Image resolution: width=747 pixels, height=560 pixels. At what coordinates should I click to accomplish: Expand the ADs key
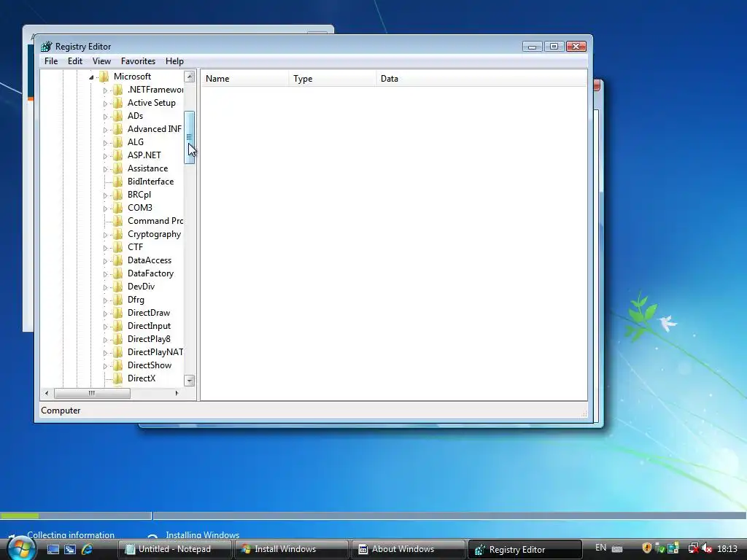coord(105,117)
